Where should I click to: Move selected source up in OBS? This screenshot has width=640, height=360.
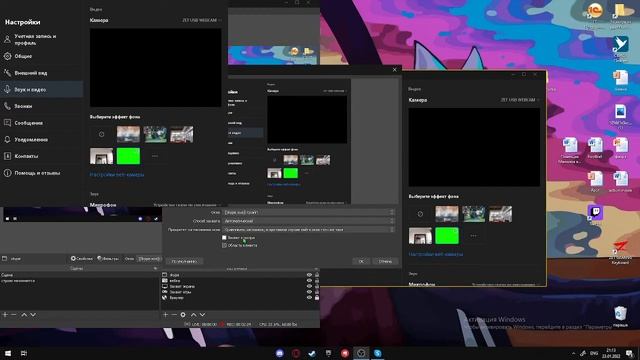[193, 315]
